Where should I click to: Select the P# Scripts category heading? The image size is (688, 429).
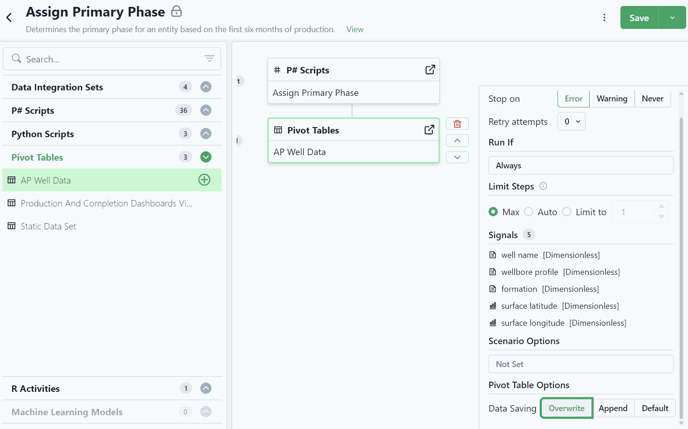(32, 111)
